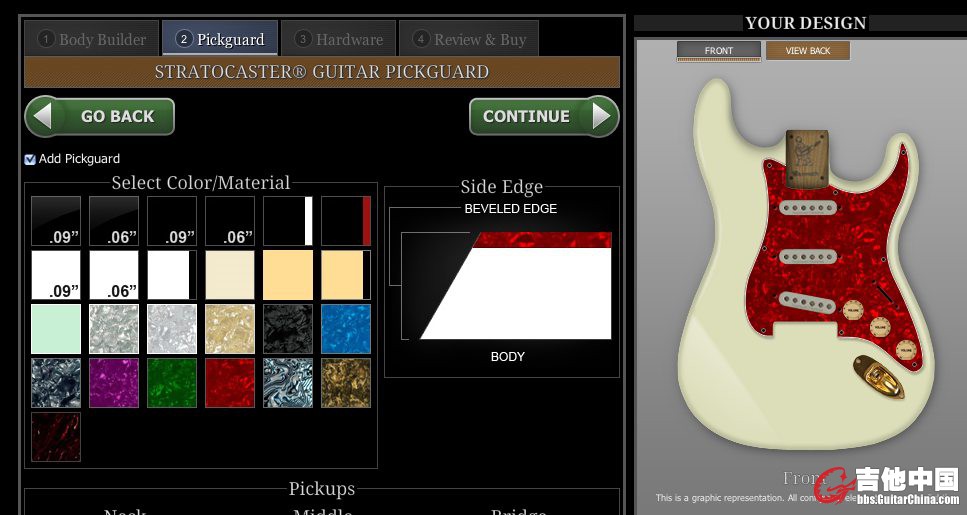Click the green CONTINUE button
The width and height of the screenshot is (967, 515).
click(543, 116)
